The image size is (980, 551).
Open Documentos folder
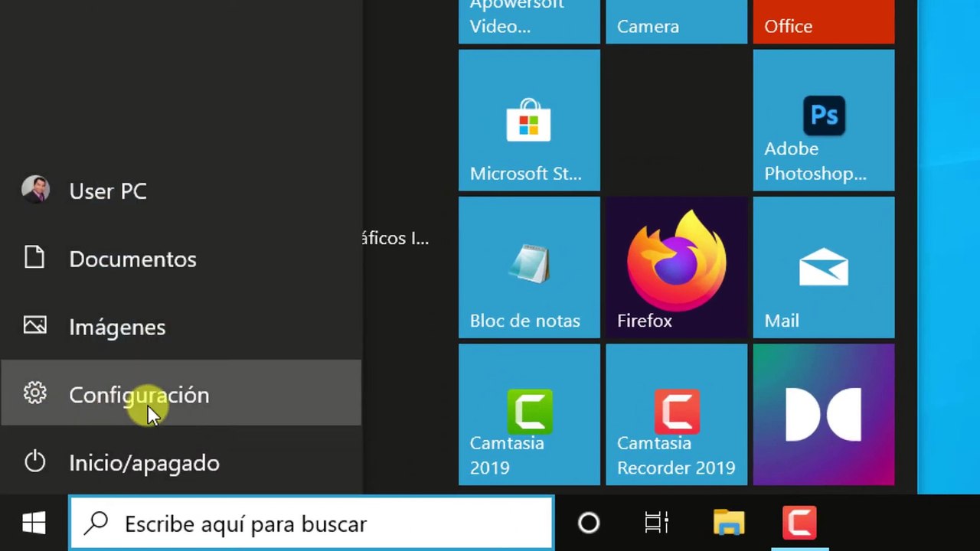(181, 259)
